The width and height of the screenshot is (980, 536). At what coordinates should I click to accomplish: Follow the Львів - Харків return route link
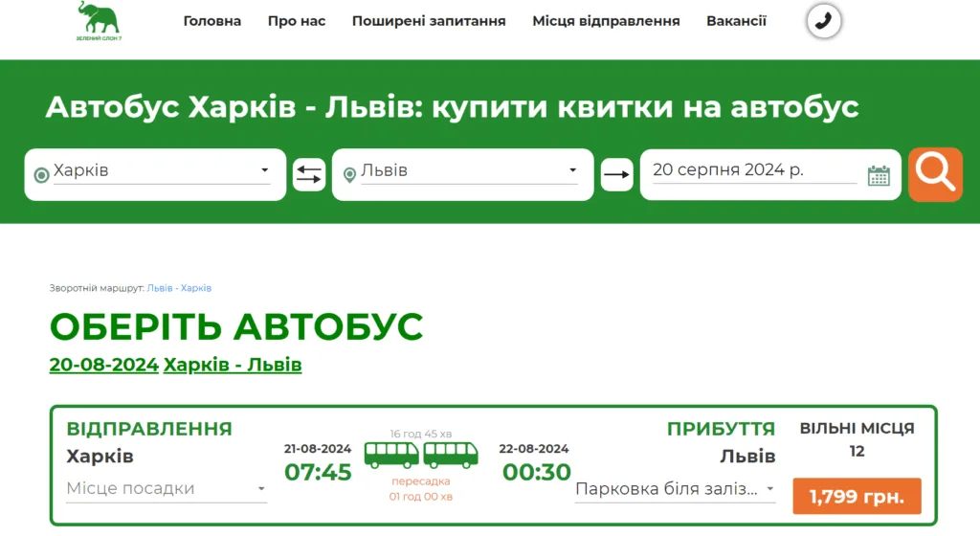coord(179,288)
